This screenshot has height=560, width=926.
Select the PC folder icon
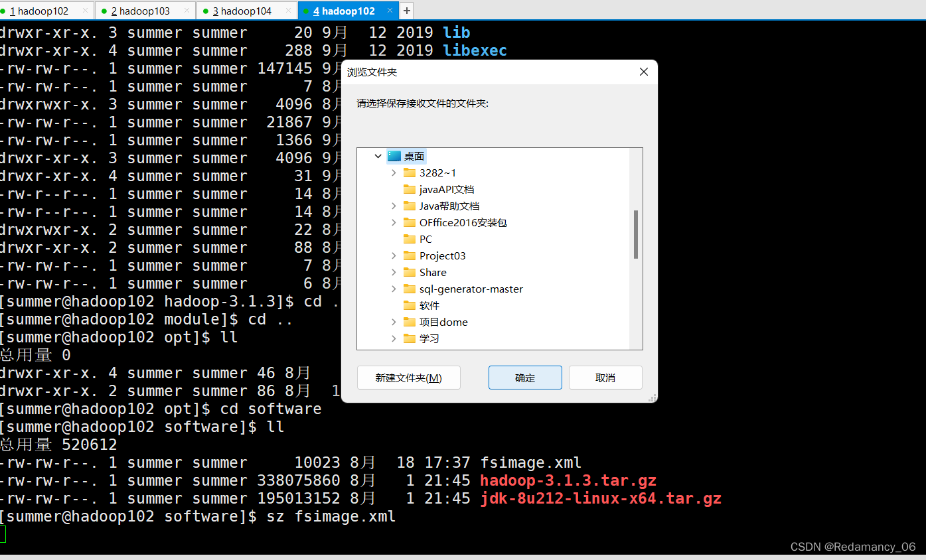coord(410,239)
